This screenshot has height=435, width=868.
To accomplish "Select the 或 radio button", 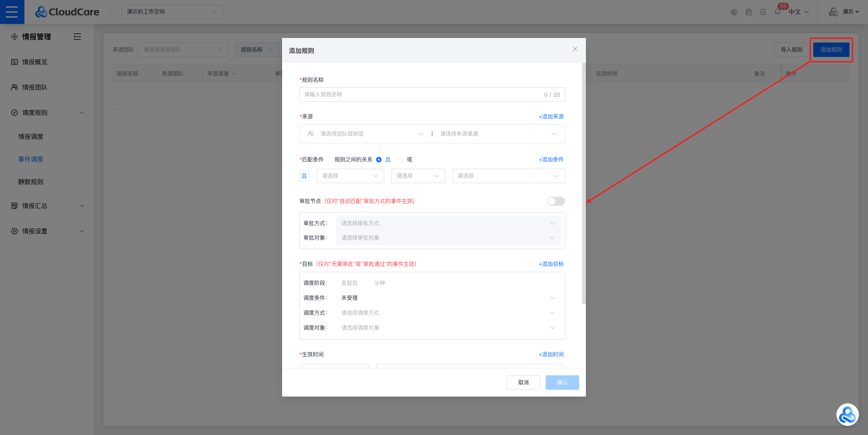I will (x=401, y=160).
